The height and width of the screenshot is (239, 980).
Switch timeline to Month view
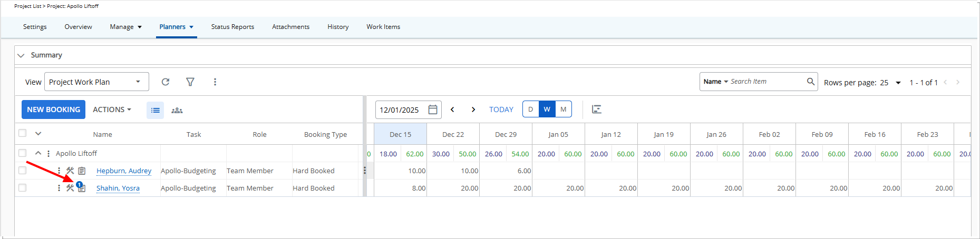(564, 109)
